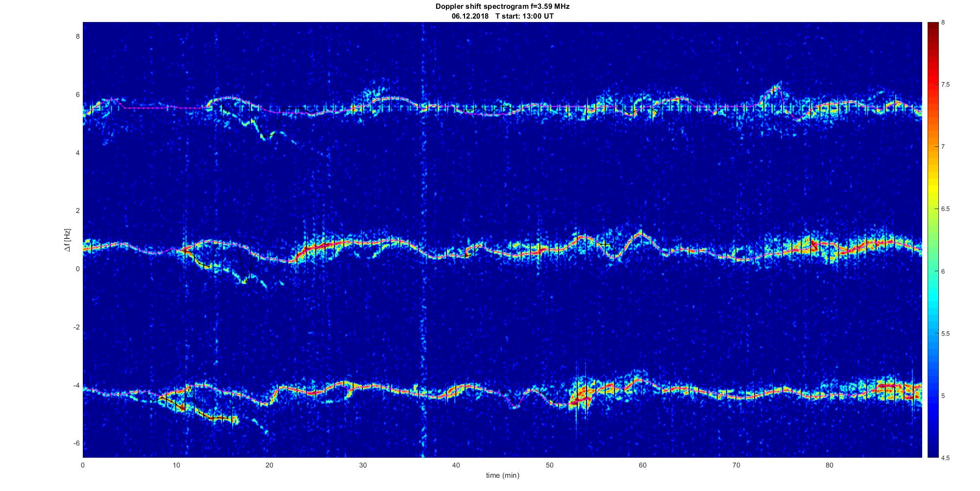Click the y-axis label 'Δf [Hz]'
This screenshot has height=491, width=980.
[x=68, y=240]
